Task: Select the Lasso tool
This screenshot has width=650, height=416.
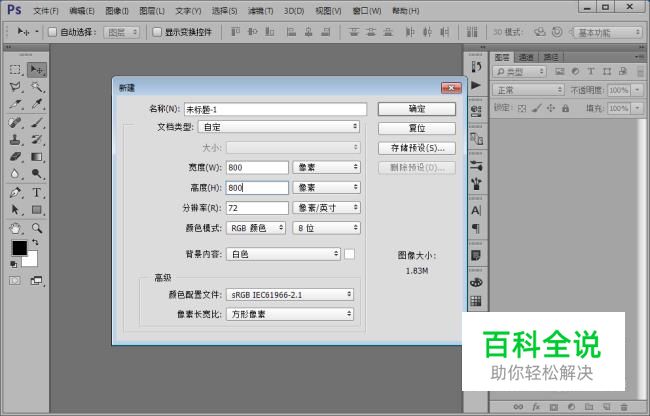Action: [x=15, y=87]
